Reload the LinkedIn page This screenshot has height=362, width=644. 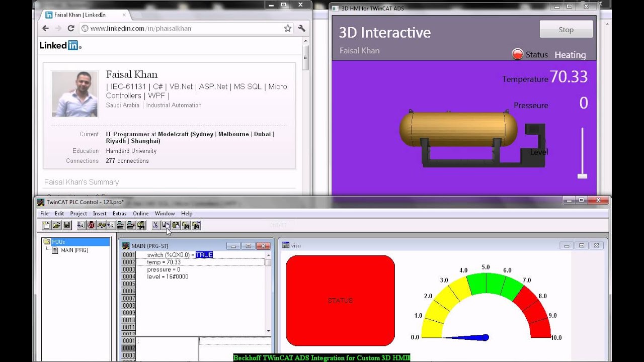tap(71, 29)
